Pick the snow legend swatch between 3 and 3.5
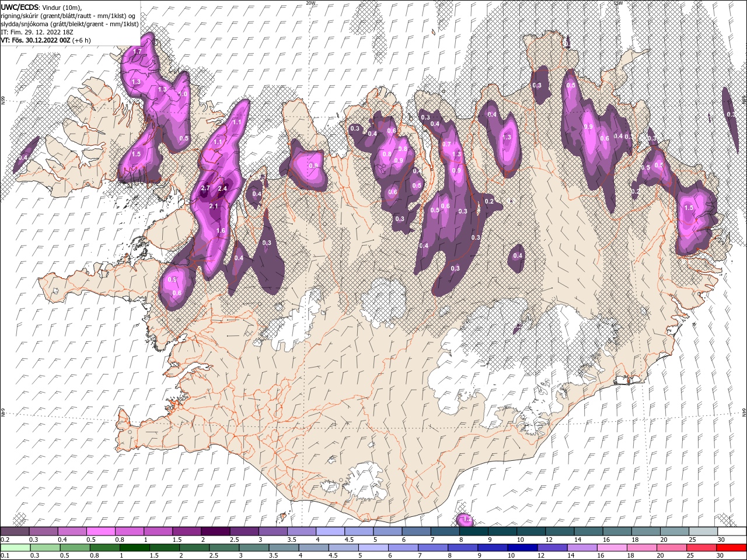This screenshot has width=747, height=560. (x=273, y=531)
